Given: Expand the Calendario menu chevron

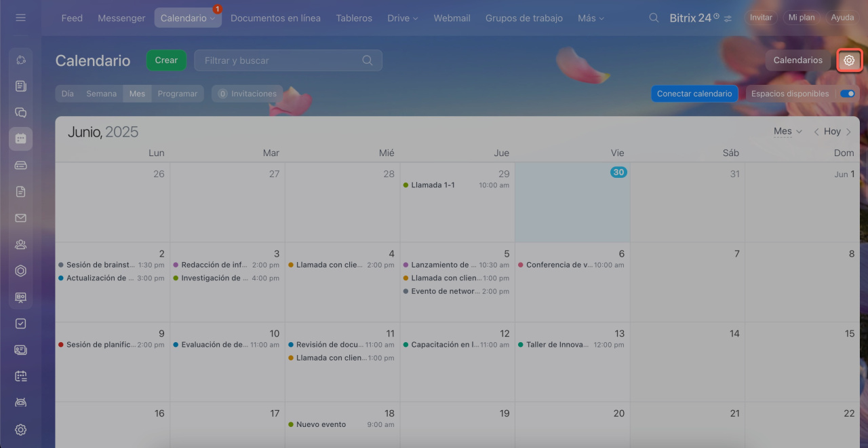Looking at the screenshot, I should click(213, 19).
